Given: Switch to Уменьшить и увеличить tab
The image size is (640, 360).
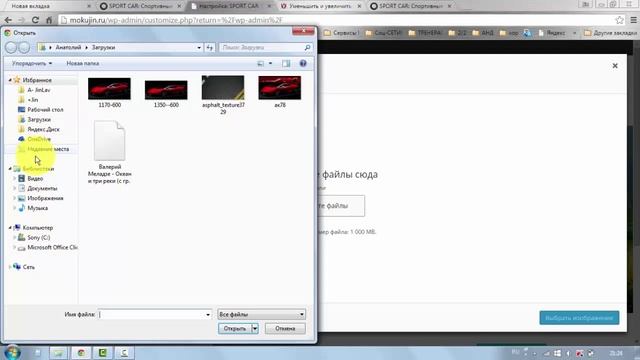Looking at the screenshot, I should [x=320, y=6].
